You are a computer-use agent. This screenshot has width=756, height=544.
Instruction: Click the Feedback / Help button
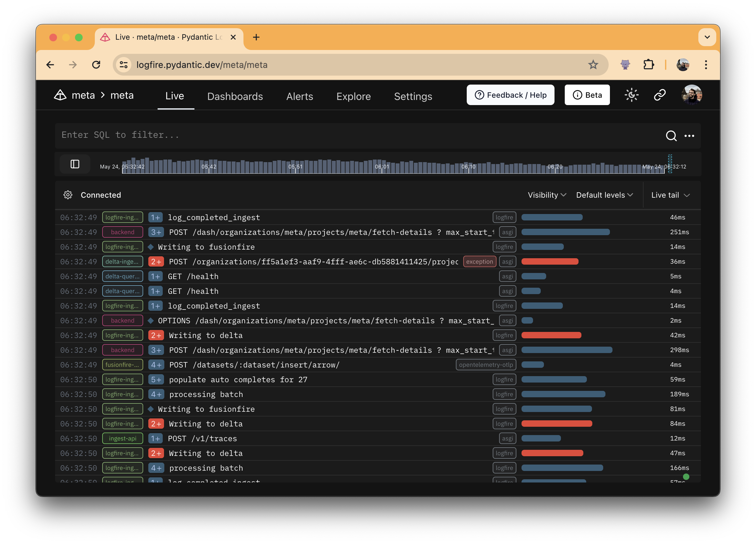pyautogui.click(x=510, y=95)
